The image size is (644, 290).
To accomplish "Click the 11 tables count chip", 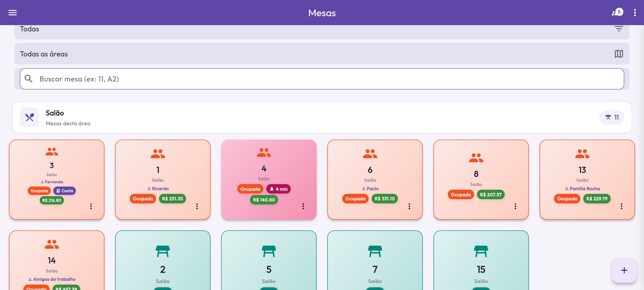I will tap(612, 117).
